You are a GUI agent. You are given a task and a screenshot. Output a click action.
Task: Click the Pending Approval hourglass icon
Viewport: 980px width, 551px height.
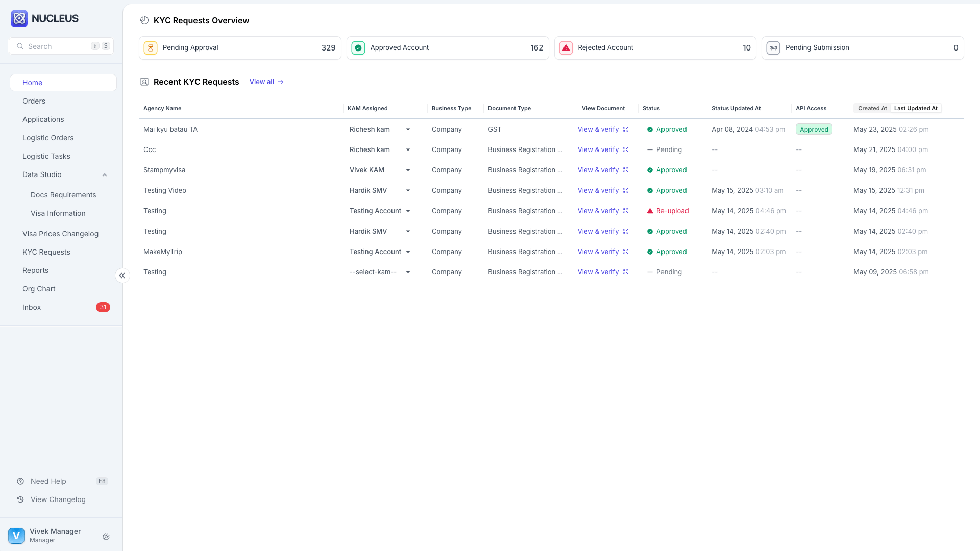click(x=151, y=48)
